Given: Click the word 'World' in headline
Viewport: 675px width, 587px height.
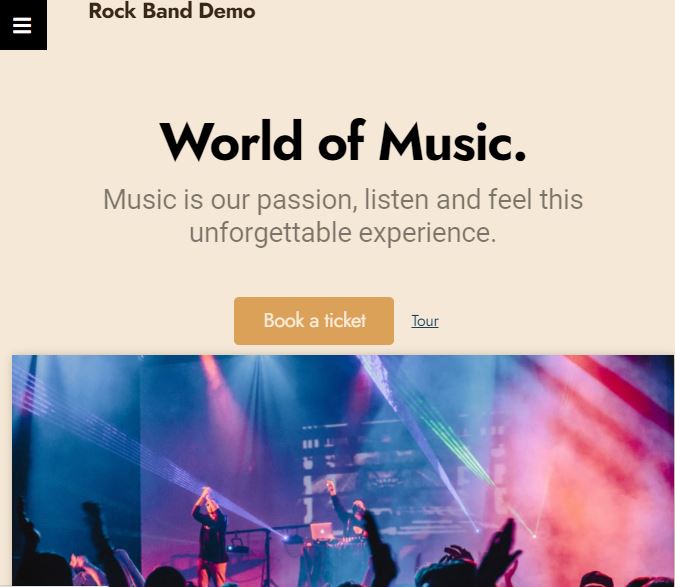Looking at the screenshot, I should [231, 141].
